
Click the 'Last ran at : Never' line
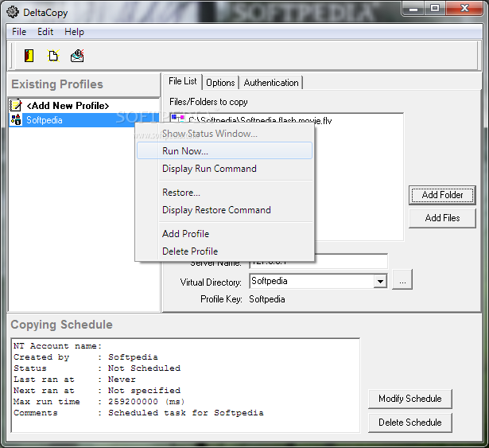point(75,380)
